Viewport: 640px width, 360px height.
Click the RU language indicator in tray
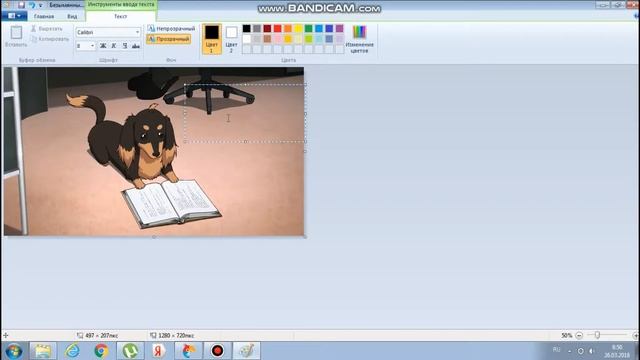(556, 350)
